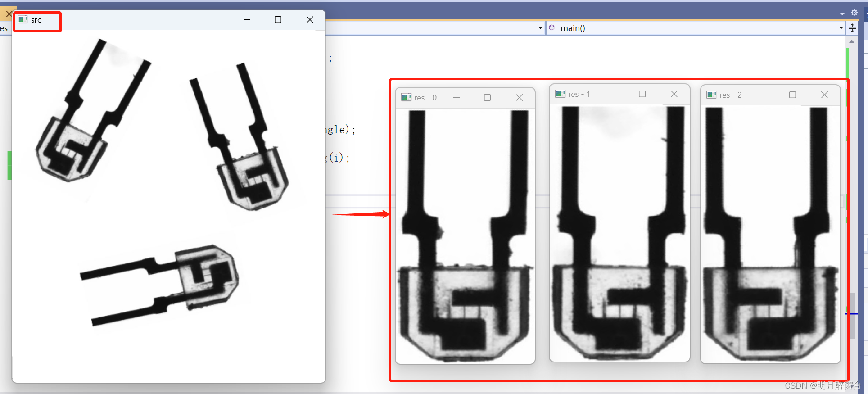Screen dimensions: 868x394
Task: Close the res - 2 window
Action: [824, 95]
